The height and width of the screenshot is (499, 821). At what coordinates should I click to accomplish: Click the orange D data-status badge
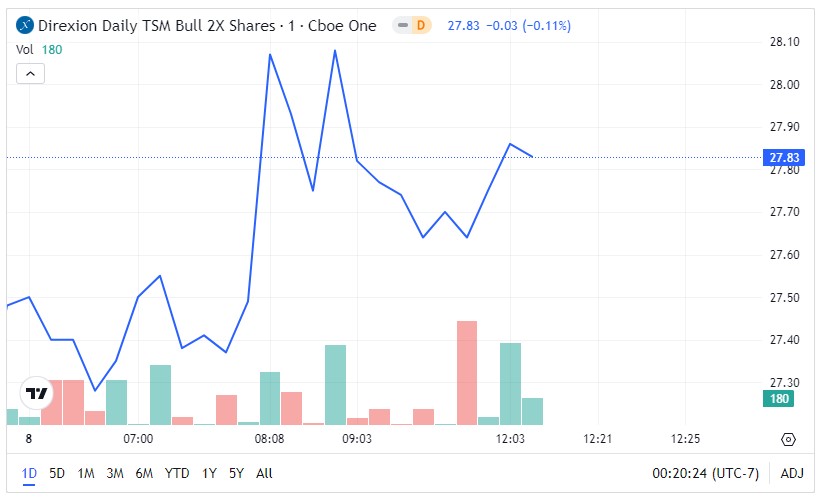422,25
